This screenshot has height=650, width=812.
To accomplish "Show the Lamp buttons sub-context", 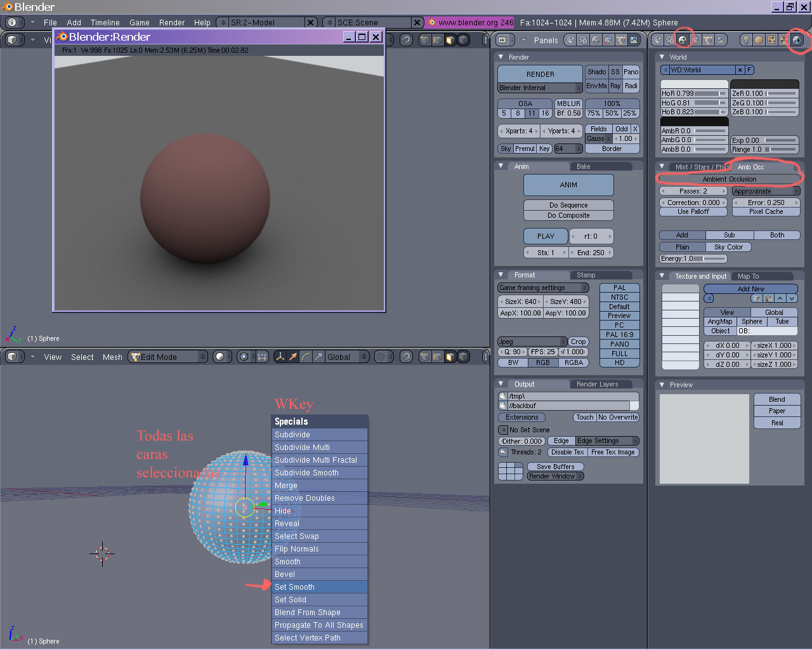I will 746,40.
